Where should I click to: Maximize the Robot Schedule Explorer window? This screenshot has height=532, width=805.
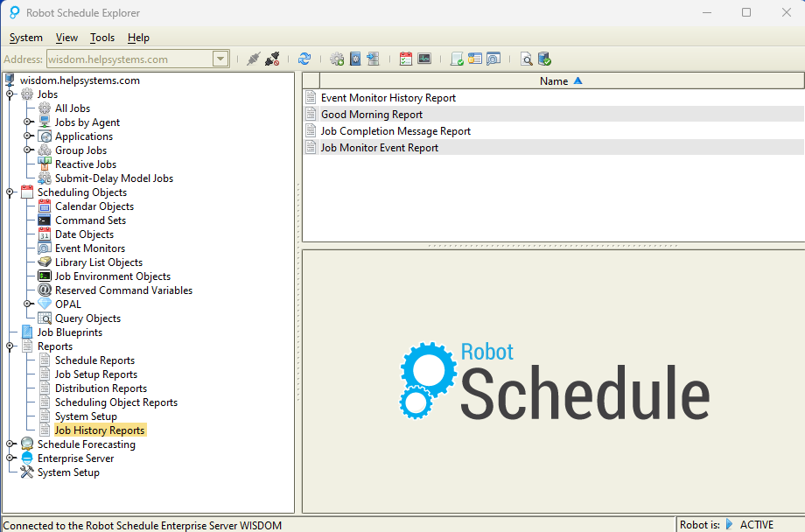coord(746,12)
